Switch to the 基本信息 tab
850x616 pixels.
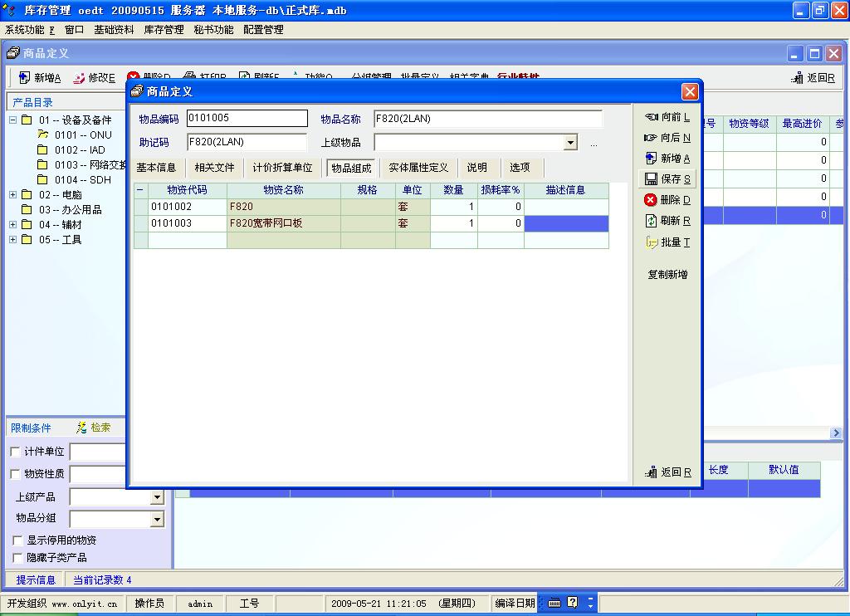(156, 168)
